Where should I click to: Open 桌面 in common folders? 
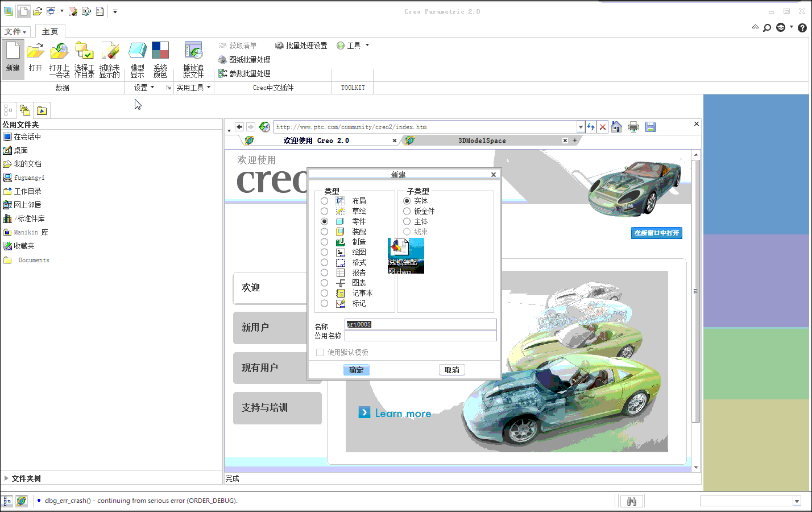[x=15, y=150]
